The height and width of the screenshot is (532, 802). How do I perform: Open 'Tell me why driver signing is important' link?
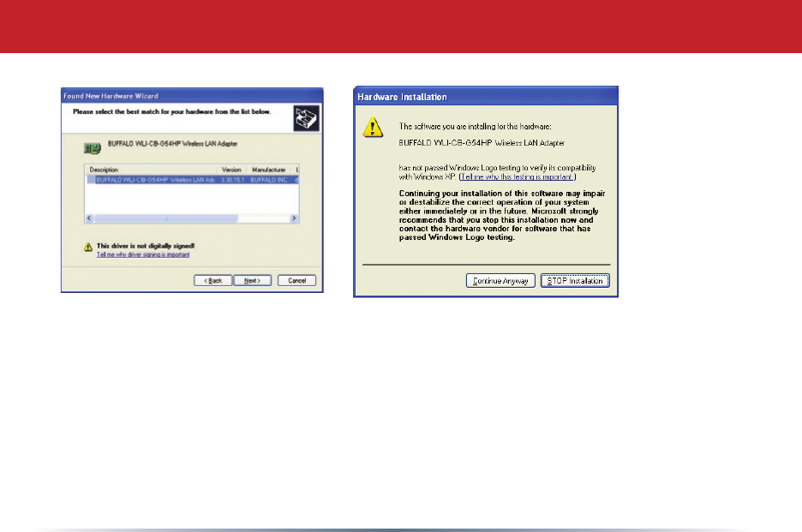click(143, 254)
